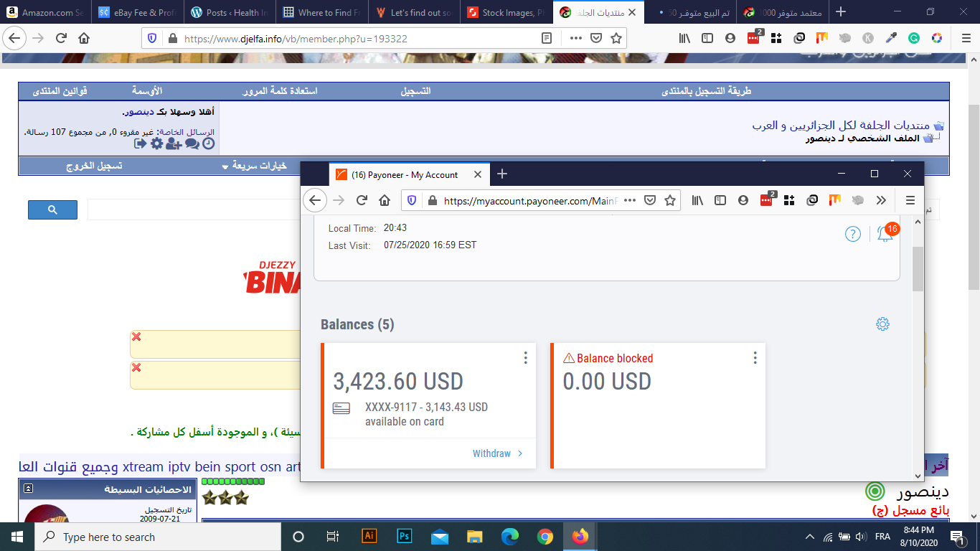
Task: Open xtream iptv bein sport thread link
Action: 160,467
